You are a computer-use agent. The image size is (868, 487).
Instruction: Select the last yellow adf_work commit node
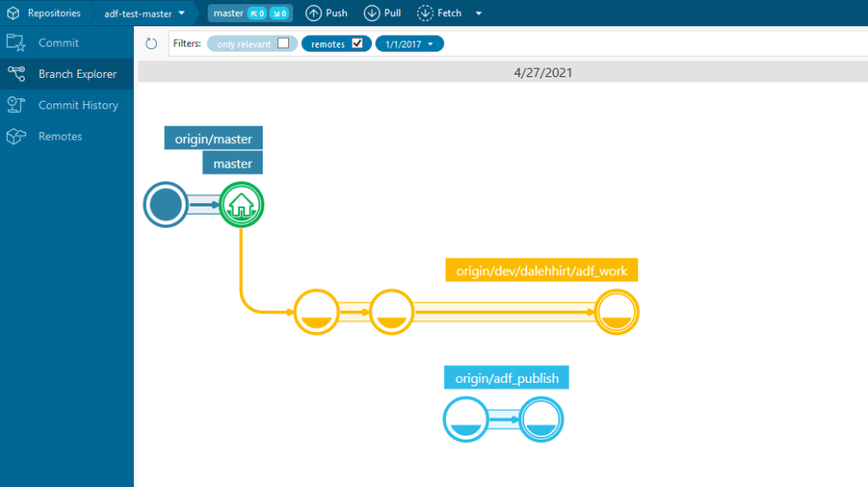click(x=616, y=313)
